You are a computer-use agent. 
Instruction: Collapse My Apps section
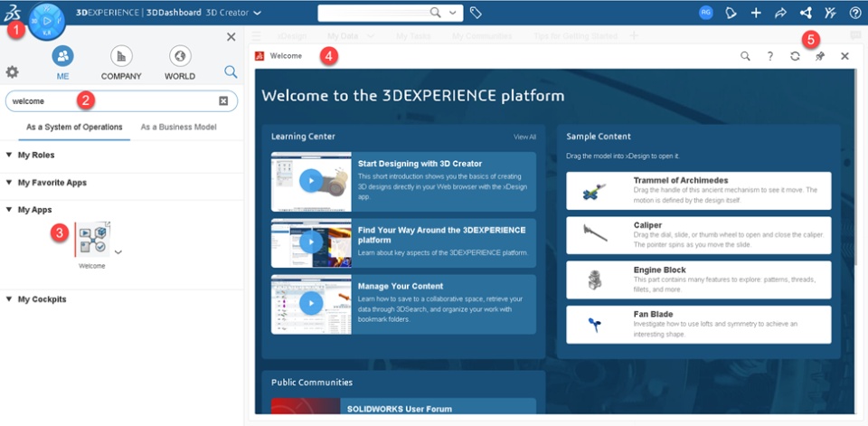point(8,210)
